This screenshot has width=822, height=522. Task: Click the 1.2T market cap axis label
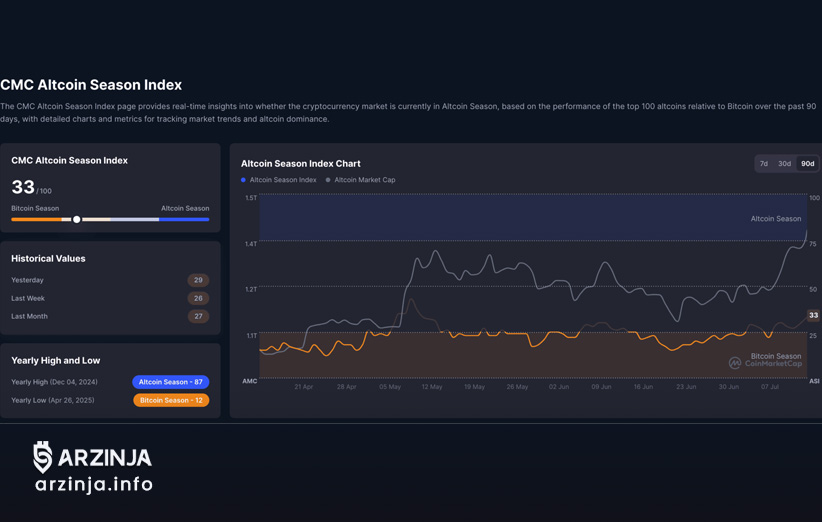point(251,289)
